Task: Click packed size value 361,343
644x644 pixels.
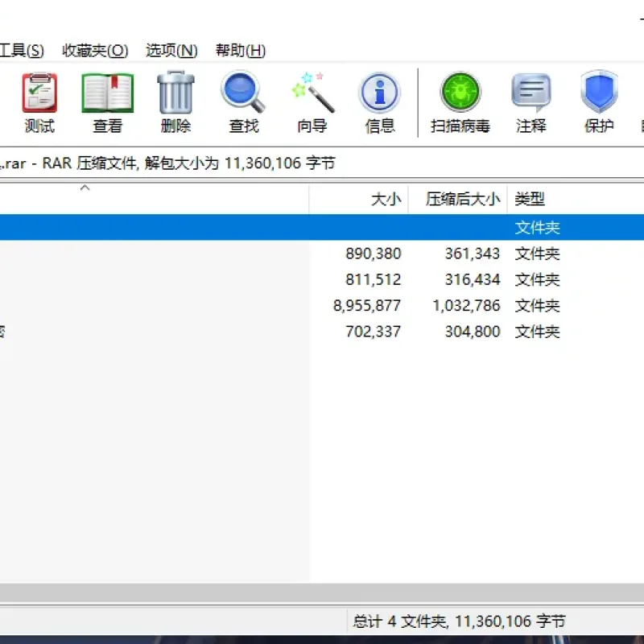Action: click(473, 254)
